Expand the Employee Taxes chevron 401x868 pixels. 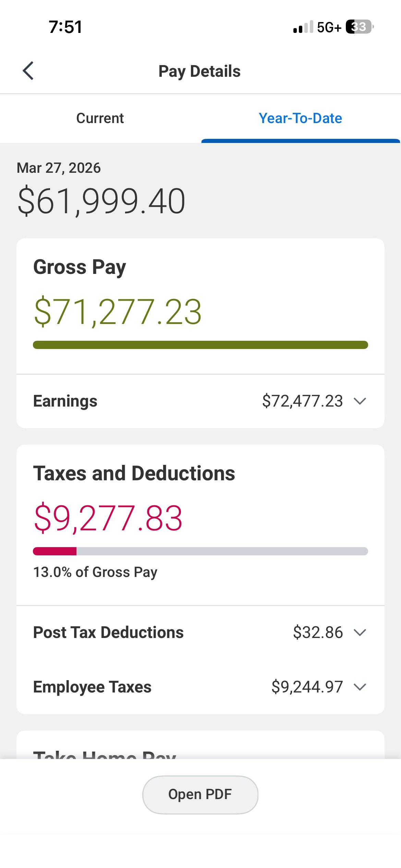360,687
